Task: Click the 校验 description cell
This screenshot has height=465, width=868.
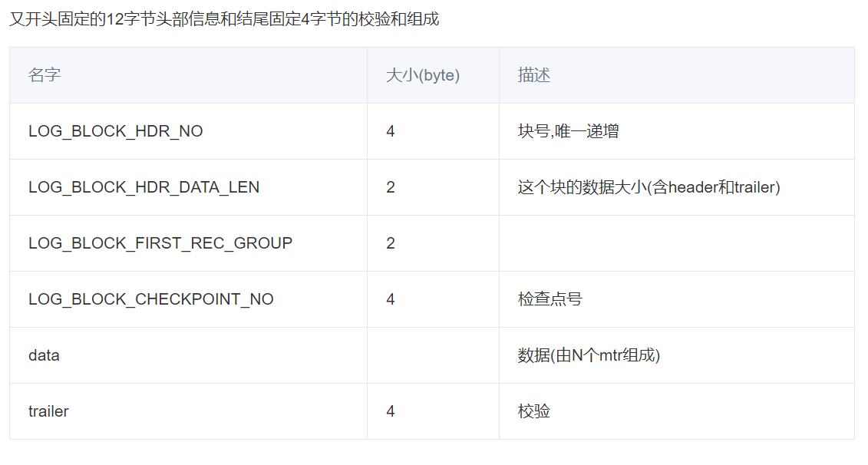Action: click(x=676, y=411)
